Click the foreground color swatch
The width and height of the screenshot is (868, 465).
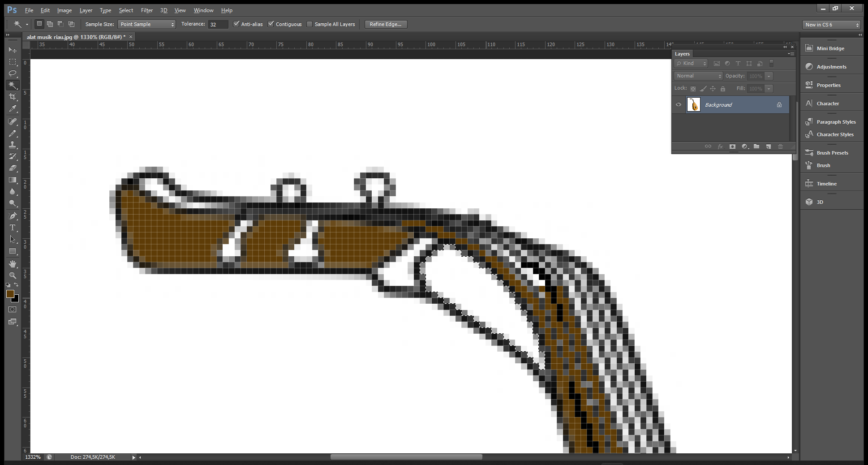(x=10, y=293)
